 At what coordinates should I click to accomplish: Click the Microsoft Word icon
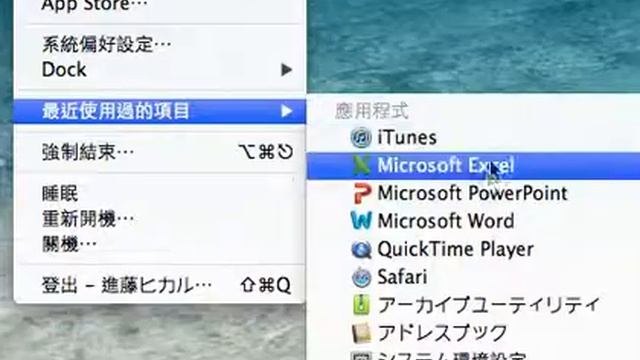[361, 221]
